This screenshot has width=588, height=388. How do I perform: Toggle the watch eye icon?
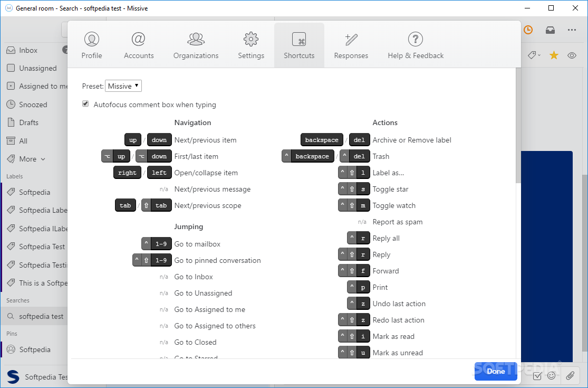pyautogui.click(x=572, y=55)
